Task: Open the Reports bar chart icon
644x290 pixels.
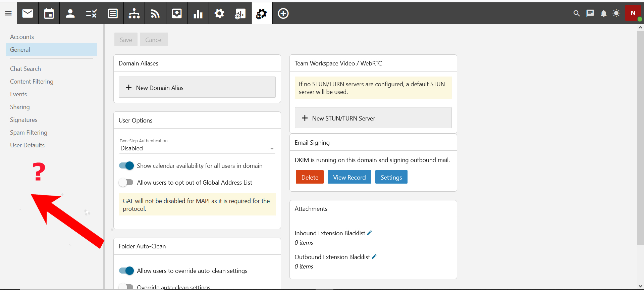Action: point(198,13)
